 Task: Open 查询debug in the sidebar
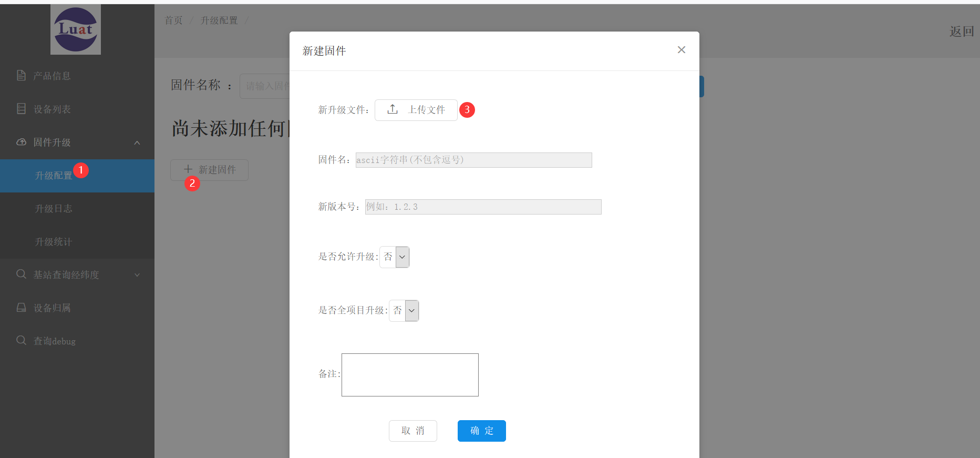(x=77, y=341)
